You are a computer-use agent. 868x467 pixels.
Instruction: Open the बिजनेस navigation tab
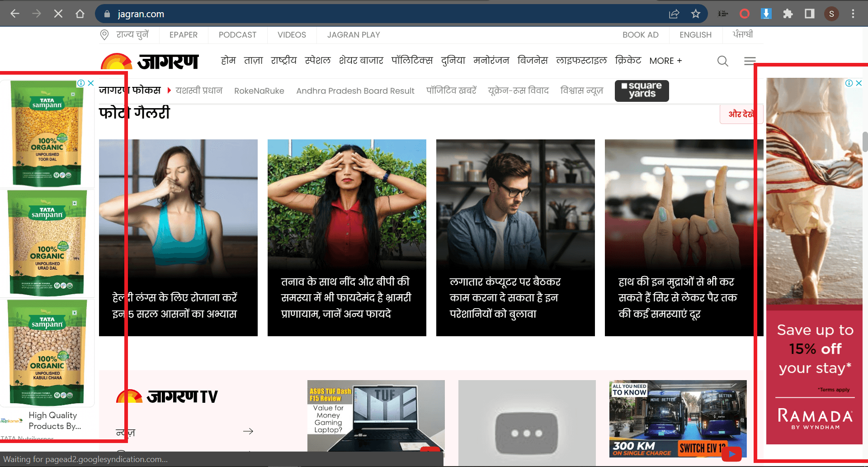(533, 60)
